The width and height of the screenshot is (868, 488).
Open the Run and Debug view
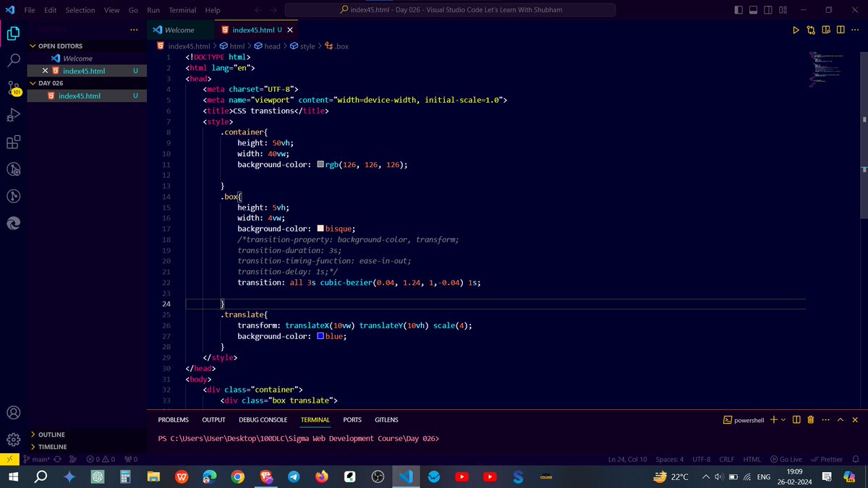(14, 115)
